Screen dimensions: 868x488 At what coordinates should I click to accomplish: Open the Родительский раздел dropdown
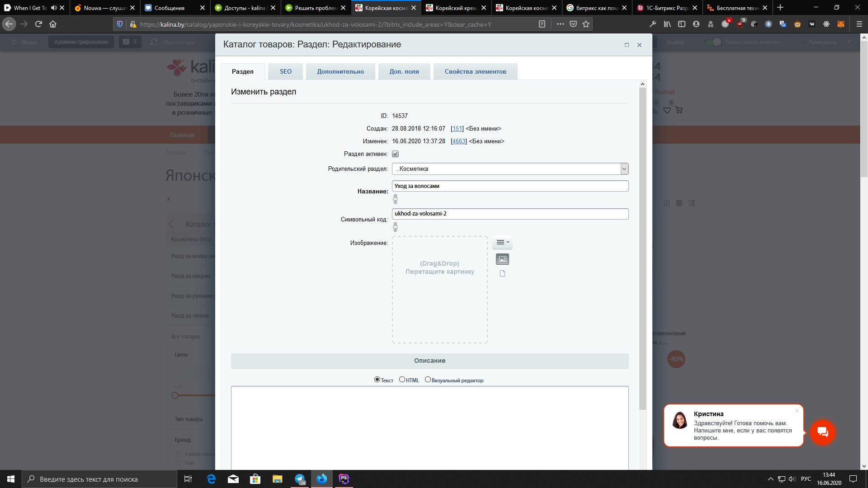[x=510, y=169]
